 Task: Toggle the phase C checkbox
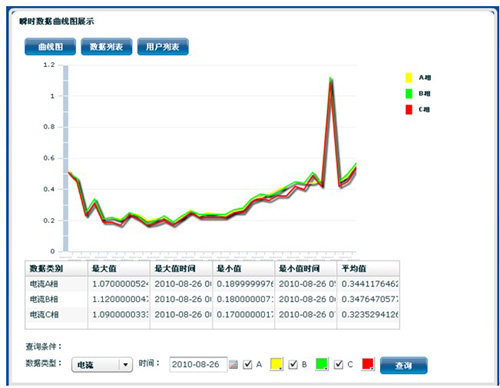[x=338, y=364]
